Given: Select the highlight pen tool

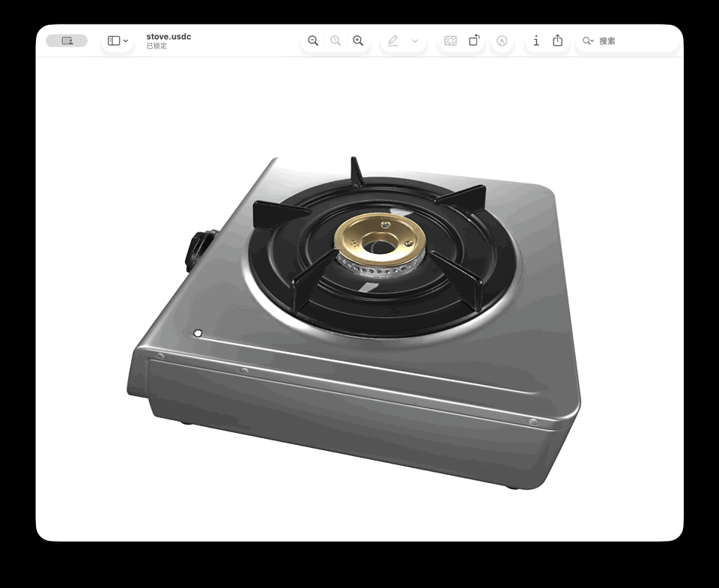Looking at the screenshot, I should (x=393, y=40).
